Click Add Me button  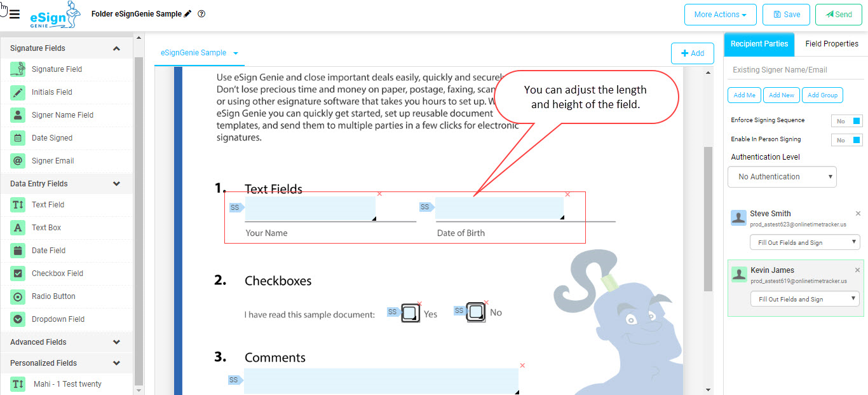(x=744, y=95)
